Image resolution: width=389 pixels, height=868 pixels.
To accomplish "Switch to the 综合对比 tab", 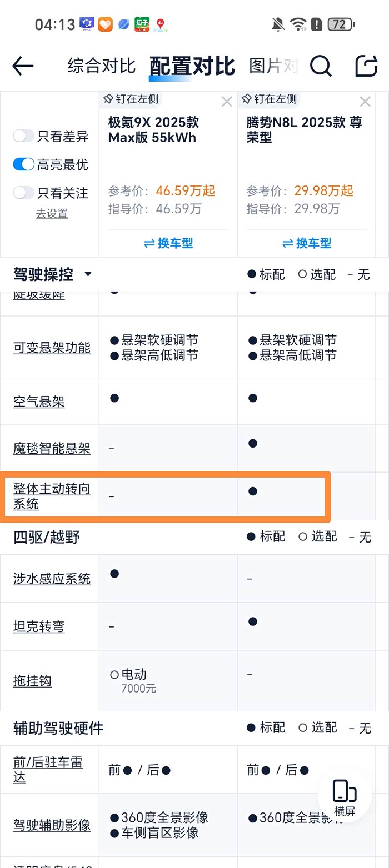I will pyautogui.click(x=101, y=66).
